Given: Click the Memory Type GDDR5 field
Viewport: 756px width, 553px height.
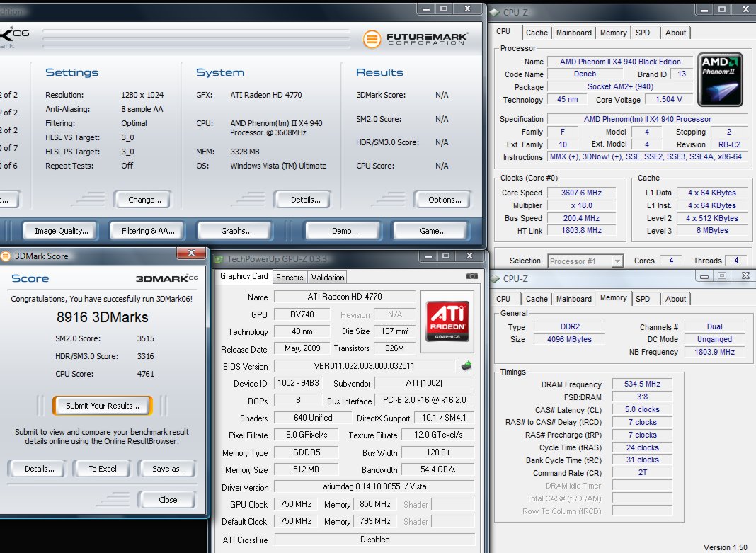Looking at the screenshot, I should point(307,452).
